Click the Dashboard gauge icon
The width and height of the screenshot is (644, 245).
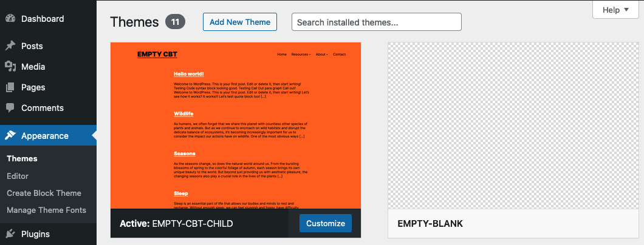tap(10, 18)
